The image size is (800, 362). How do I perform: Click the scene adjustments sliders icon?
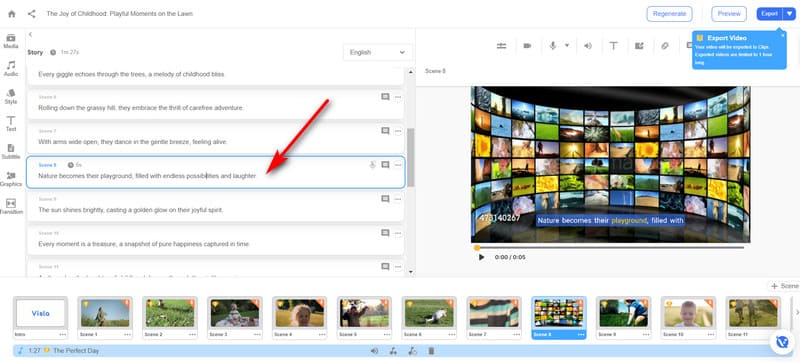502,46
